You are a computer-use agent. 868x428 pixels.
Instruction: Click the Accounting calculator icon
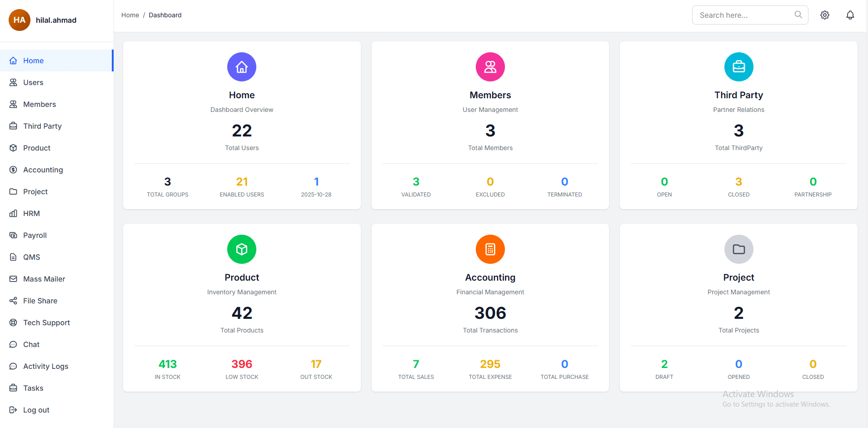pyautogui.click(x=490, y=249)
